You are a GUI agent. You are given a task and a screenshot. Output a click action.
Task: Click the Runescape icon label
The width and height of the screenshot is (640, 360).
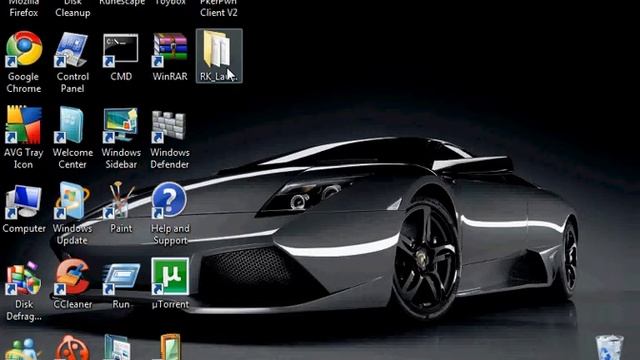[x=122, y=2]
